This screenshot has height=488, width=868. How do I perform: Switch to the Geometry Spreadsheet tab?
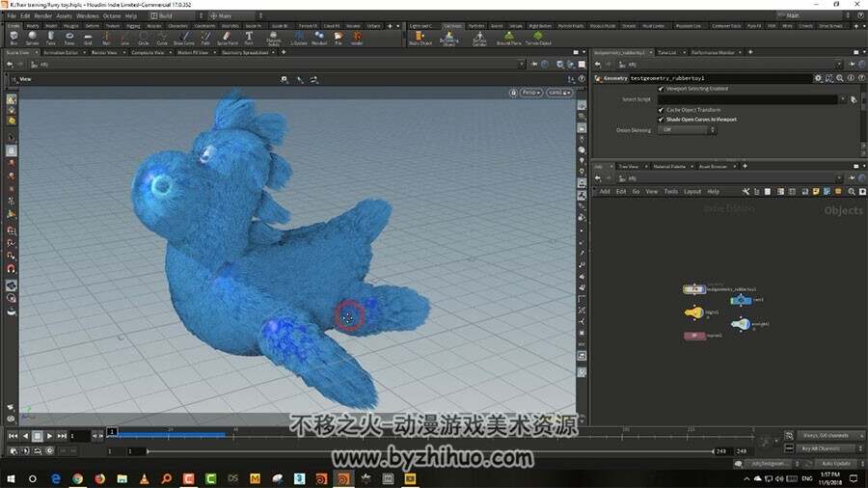pos(245,53)
